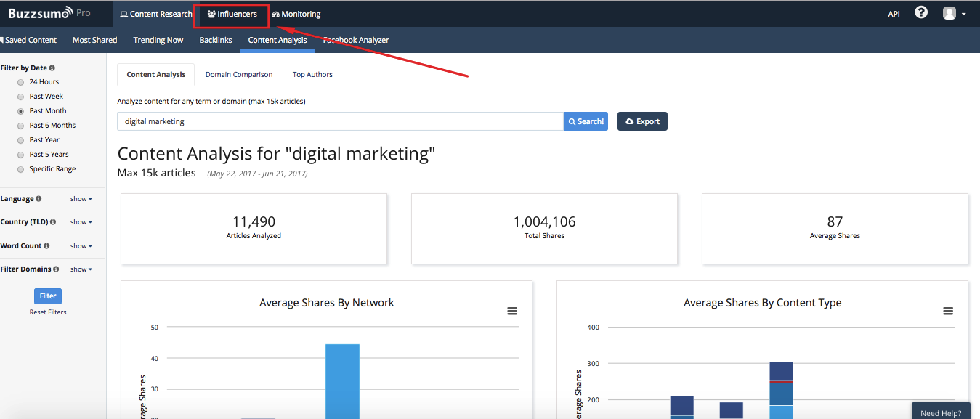Screen dimensions: 980x419
Task: Click the 11,490 Articles Analyzed card
Action: (254, 228)
